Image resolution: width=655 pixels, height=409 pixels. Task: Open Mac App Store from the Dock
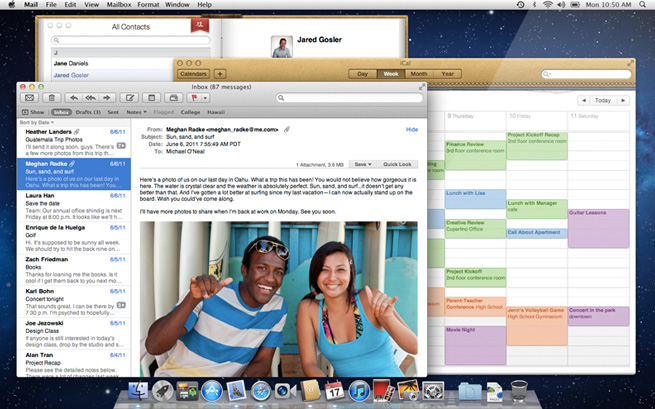pos(212,391)
